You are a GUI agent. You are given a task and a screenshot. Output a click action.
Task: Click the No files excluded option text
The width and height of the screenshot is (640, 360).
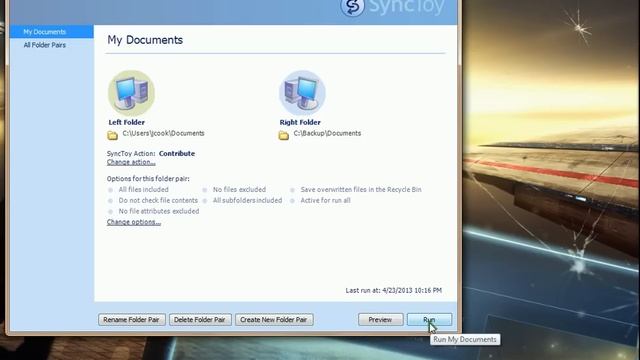pos(239,189)
